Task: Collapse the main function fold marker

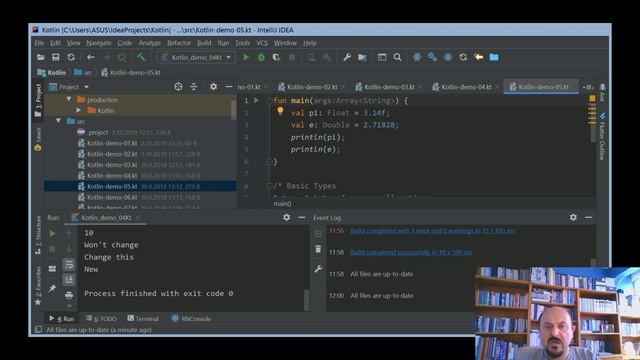Action: coord(269,101)
